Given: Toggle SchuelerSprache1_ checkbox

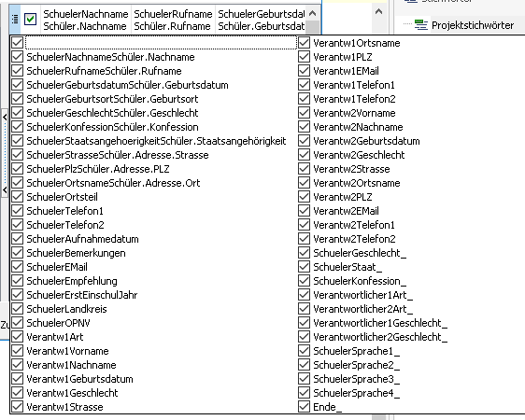Looking at the screenshot, I should [304, 351].
